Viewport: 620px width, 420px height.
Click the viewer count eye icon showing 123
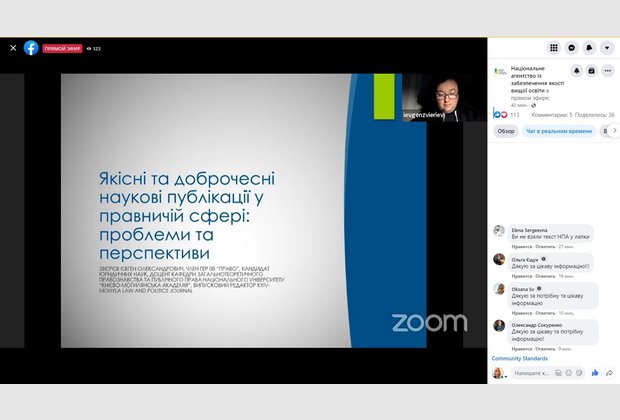[x=89, y=49]
